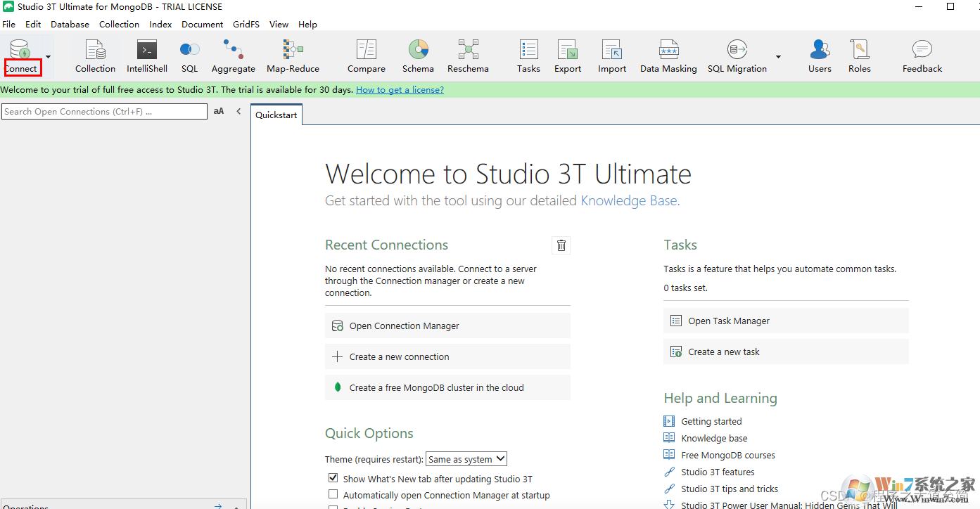This screenshot has width=980, height=509.
Task: Open the IntelliShell tool
Action: click(146, 56)
